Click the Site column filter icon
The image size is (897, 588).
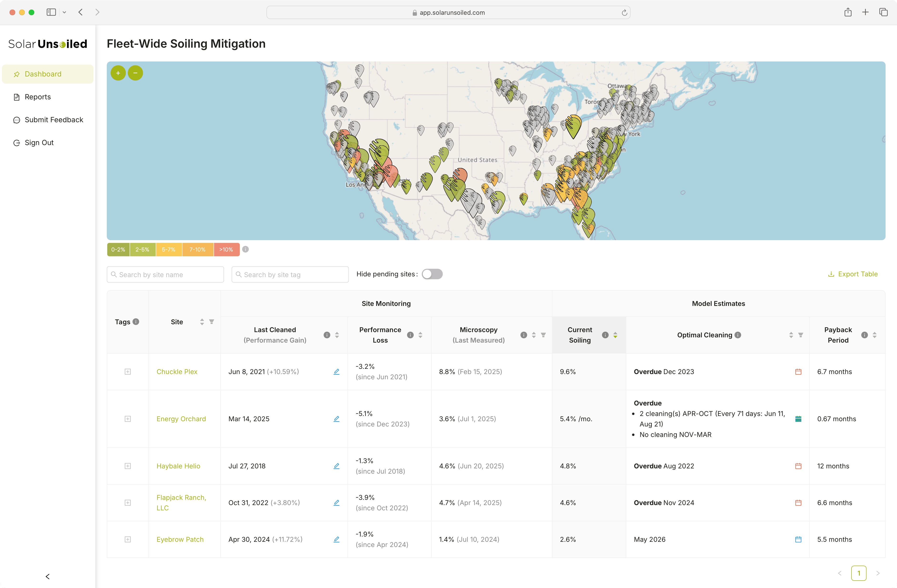212,322
